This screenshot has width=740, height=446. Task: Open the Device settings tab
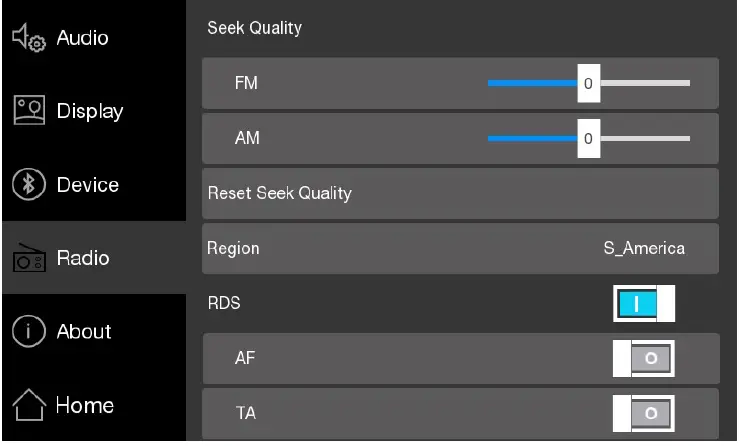click(x=88, y=185)
